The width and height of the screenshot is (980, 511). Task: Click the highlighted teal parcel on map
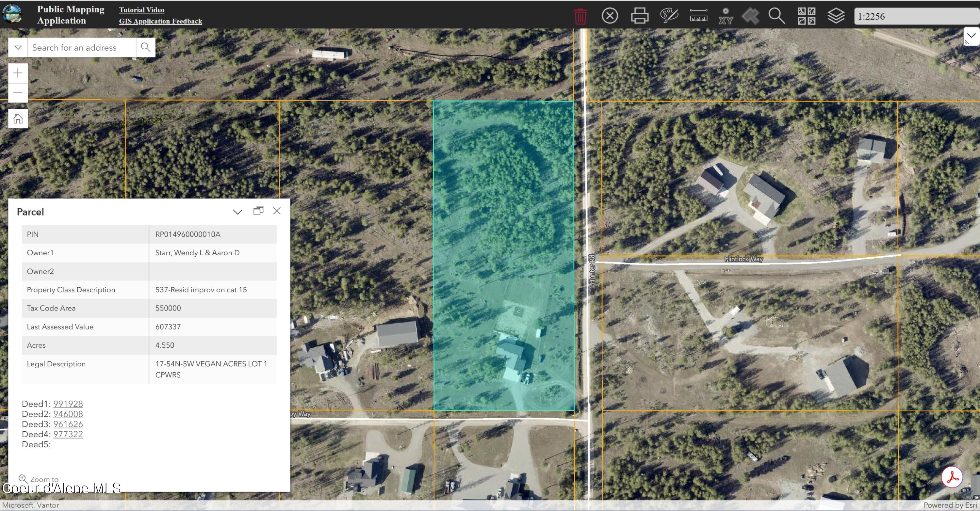pos(503,255)
